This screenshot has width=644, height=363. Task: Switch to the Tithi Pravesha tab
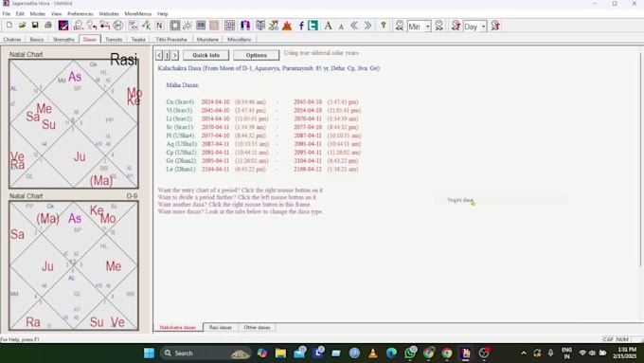171,40
